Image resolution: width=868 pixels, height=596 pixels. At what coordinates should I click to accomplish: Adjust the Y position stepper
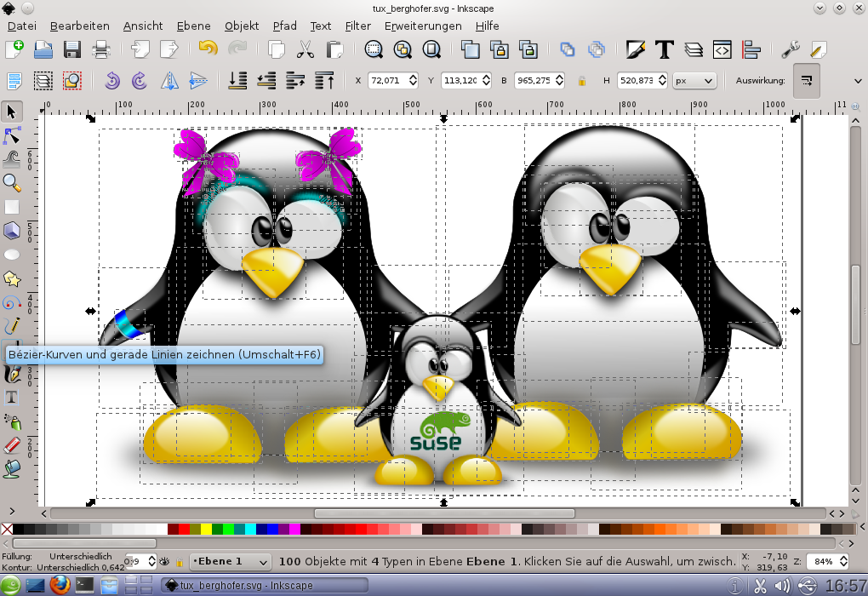pyautogui.click(x=486, y=81)
